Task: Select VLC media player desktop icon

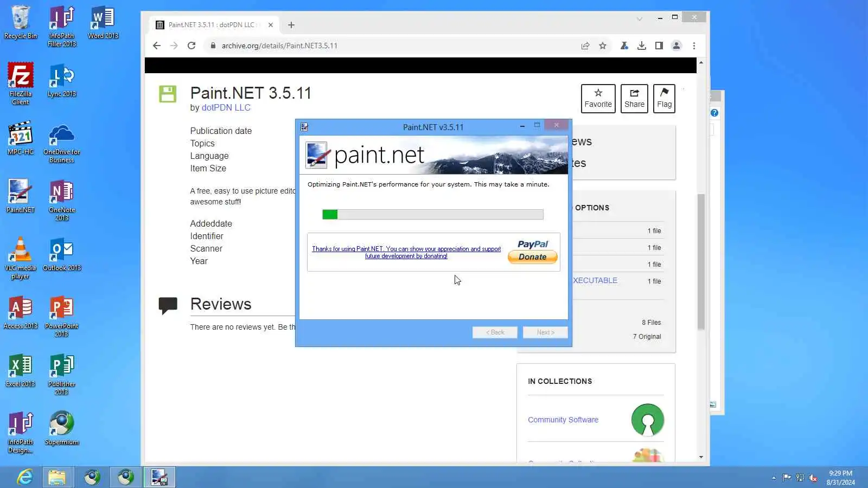Action: click(21, 258)
